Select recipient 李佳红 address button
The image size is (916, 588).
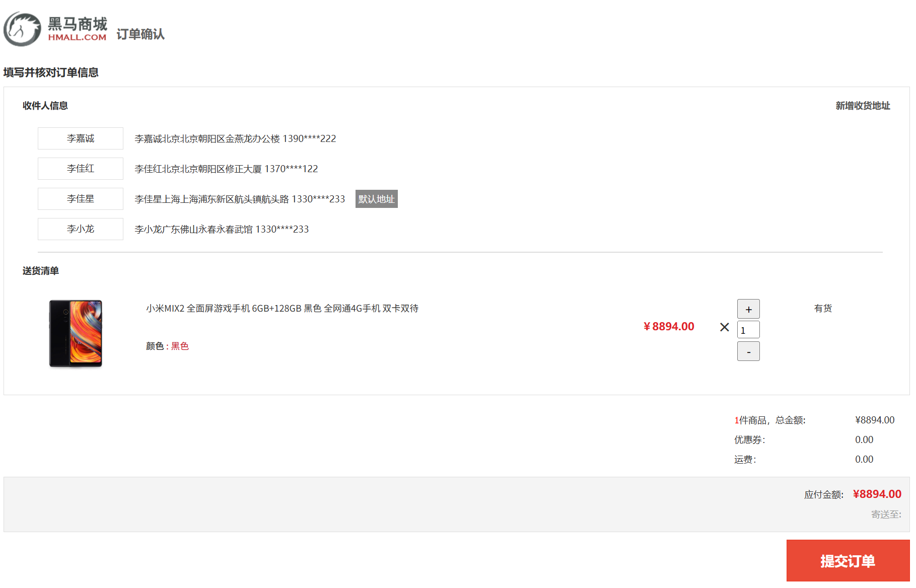[x=81, y=169]
